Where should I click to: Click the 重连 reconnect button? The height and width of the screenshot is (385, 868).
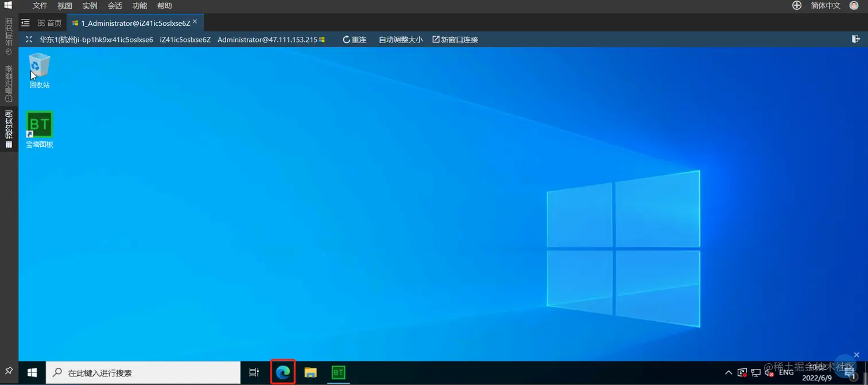tap(355, 40)
